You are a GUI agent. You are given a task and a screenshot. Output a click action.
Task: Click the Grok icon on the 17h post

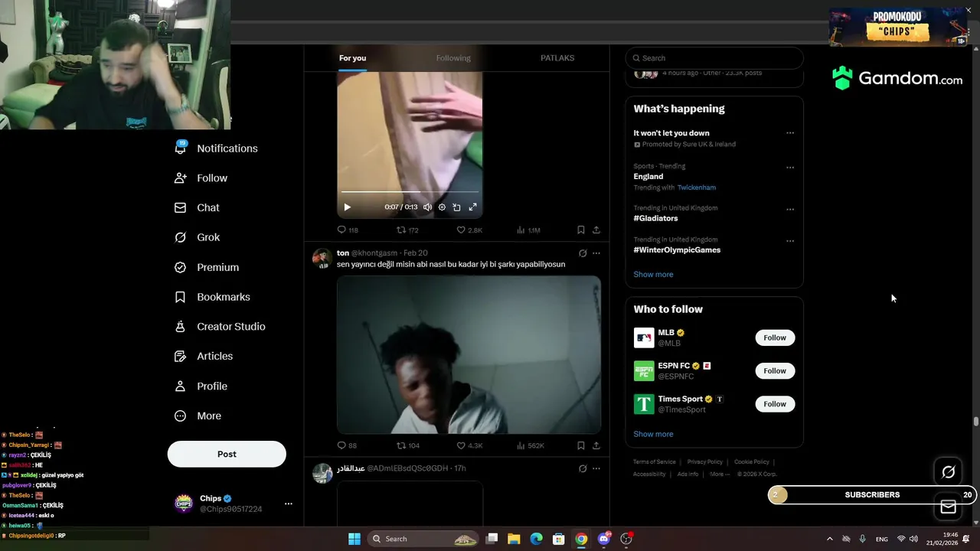583,468
